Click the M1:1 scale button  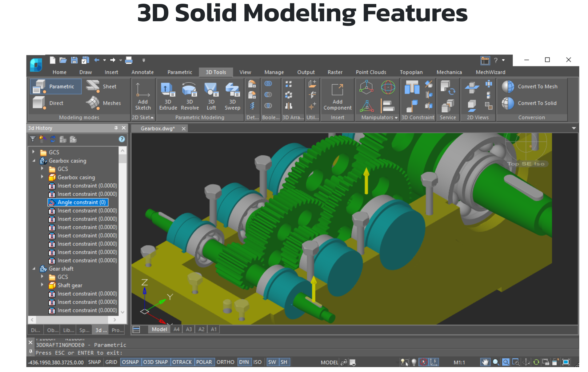(x=459, y=362)
